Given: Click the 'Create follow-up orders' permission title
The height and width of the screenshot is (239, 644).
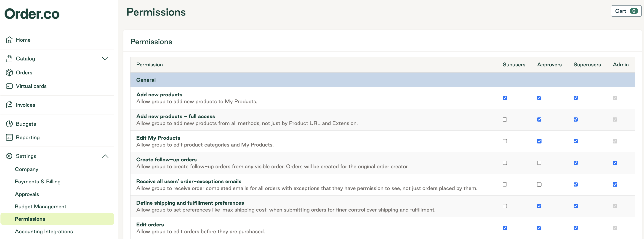Looking at the screenshot, I should point(166,160).
